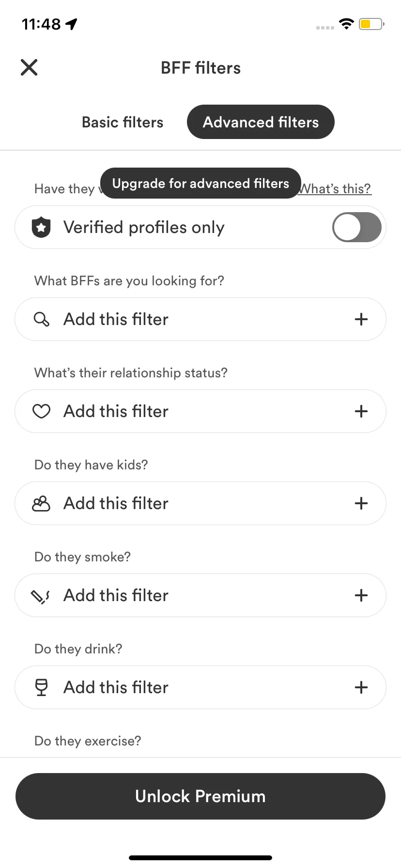The height and width of the screenshot is (868, 401).
Task: Expand the BFFs looking for filter plus
Action: click(x=361, y=319)
